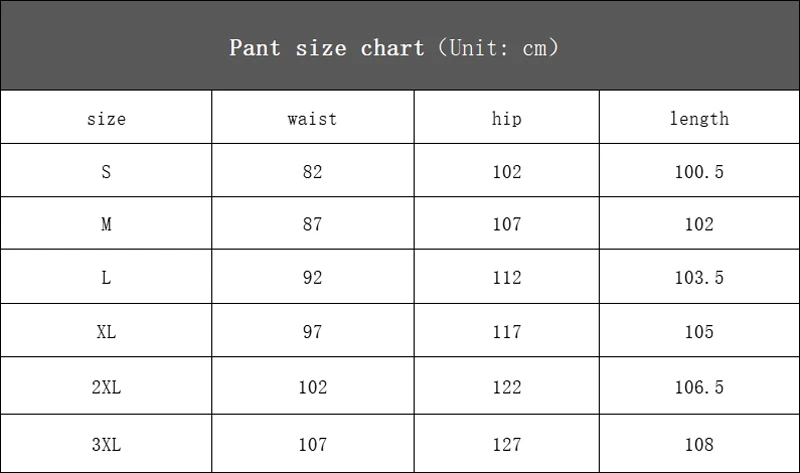
Task: Click the S size row label
Action: (x=106, y=172)
